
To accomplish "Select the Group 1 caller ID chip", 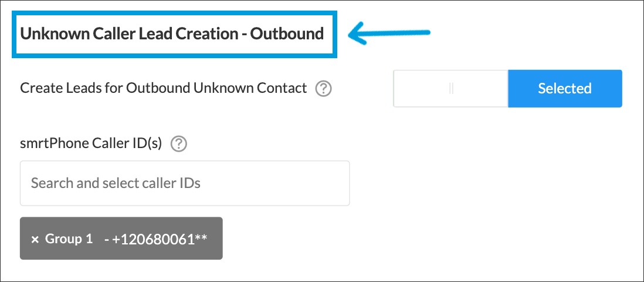I will [x=121, y=239].
